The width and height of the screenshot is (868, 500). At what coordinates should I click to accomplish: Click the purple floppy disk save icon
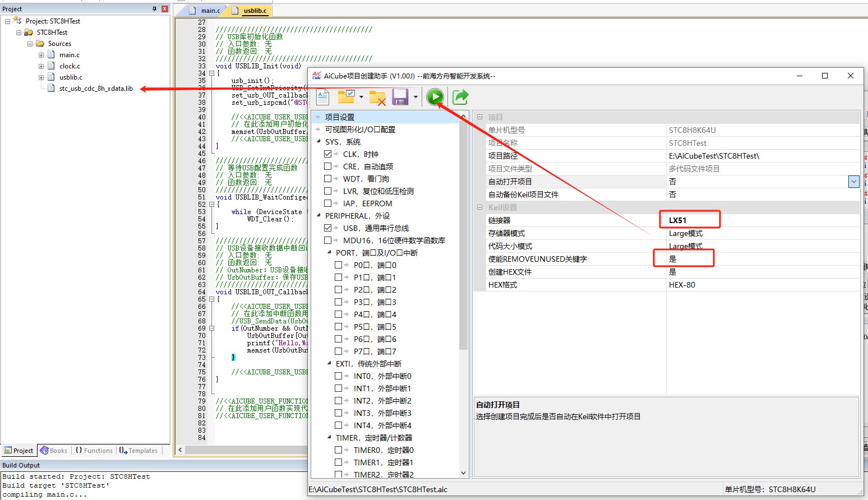pos(400,97)
